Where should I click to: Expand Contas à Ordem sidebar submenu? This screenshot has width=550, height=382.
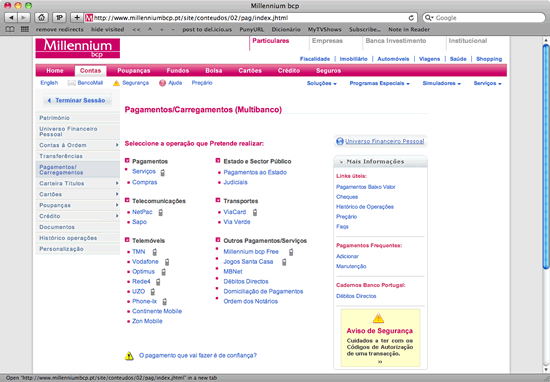coord(117,145)
